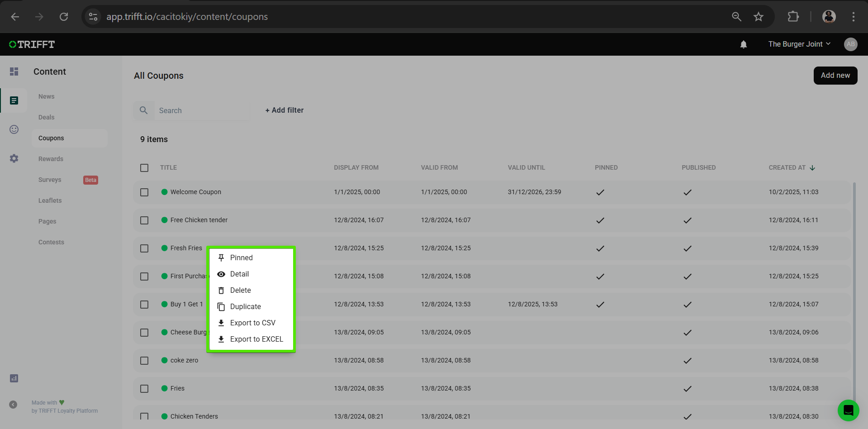
Task: Open the AB user avatar menu
Action: (x=850, y=44)
